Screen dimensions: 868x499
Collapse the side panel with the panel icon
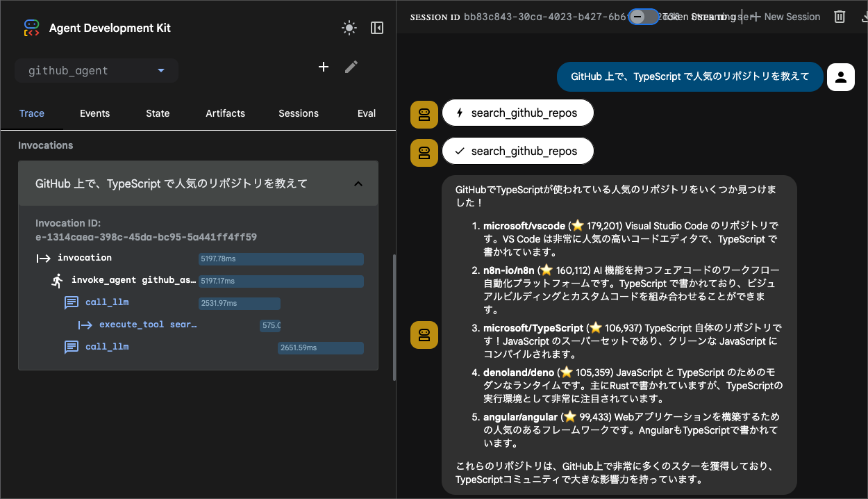(377, 28)
